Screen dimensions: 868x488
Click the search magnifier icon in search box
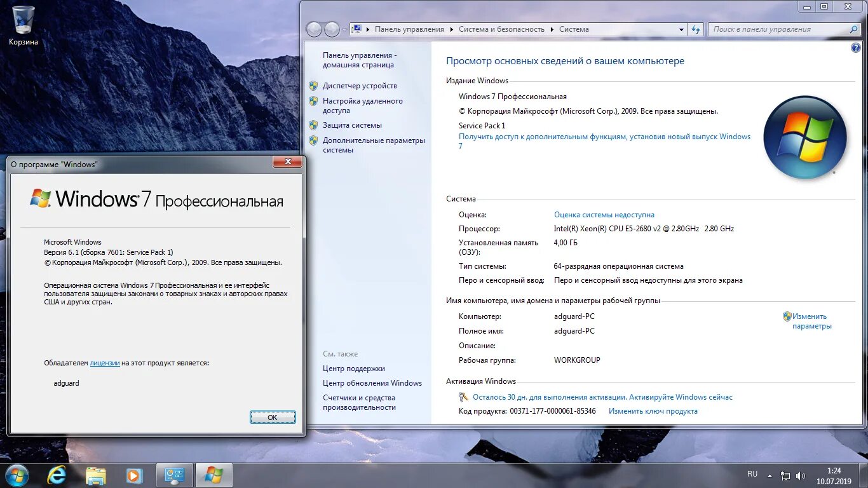[x=853, y=29]
